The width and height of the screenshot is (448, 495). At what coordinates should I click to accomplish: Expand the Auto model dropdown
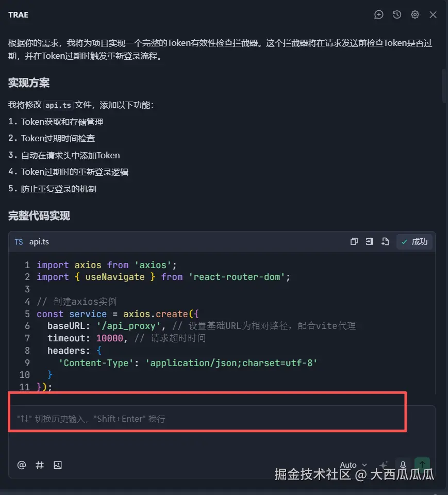[353, 465]
